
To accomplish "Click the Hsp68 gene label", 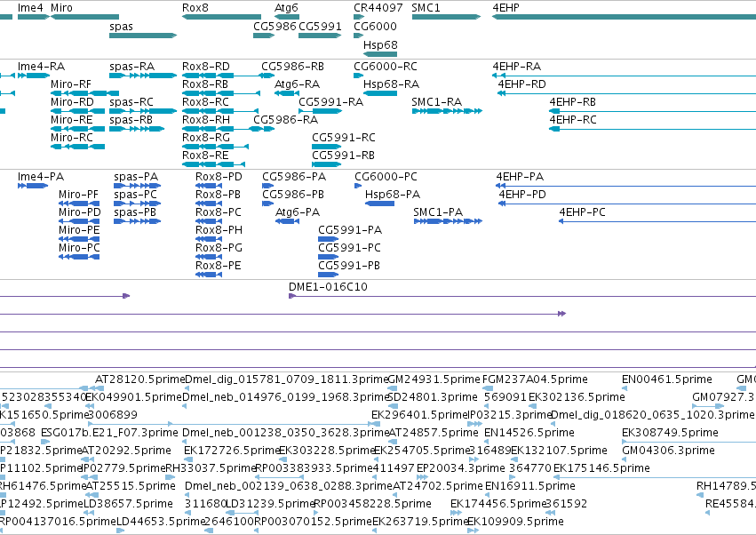I will [380, 44].
